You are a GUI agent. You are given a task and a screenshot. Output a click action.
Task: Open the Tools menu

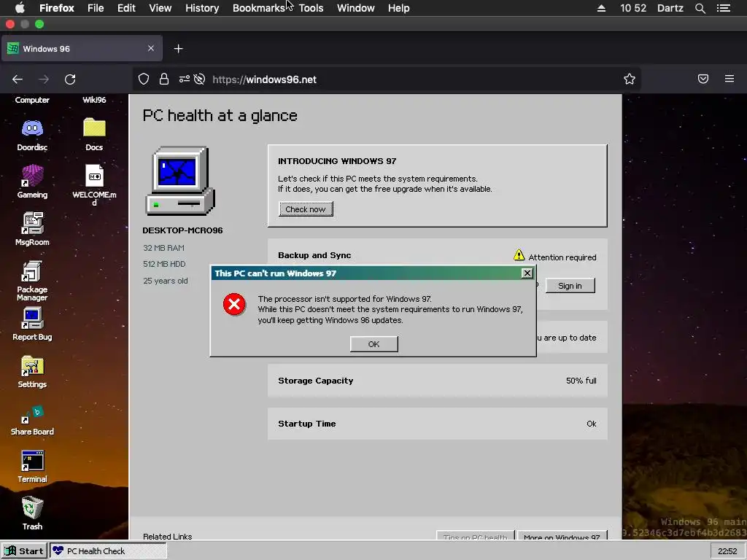[311, 8]
